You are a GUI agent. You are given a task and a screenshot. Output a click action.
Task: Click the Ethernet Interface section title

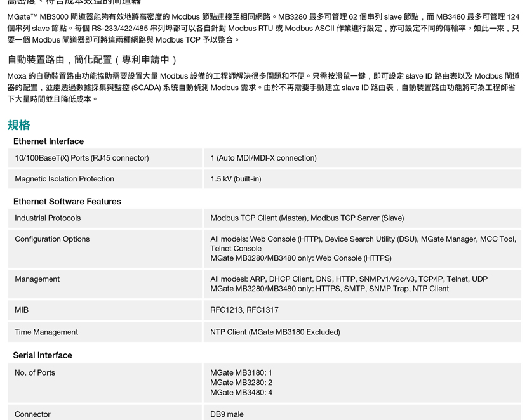click(x=48, y=141)
